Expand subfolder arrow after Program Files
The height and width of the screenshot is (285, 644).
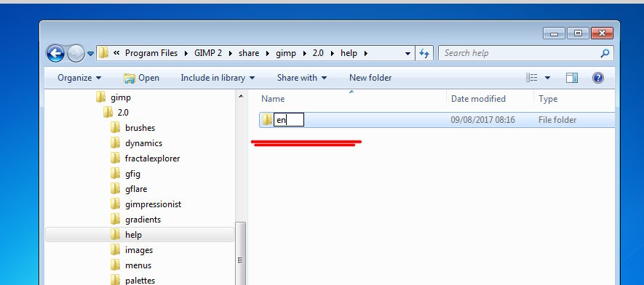click(186, 53)
